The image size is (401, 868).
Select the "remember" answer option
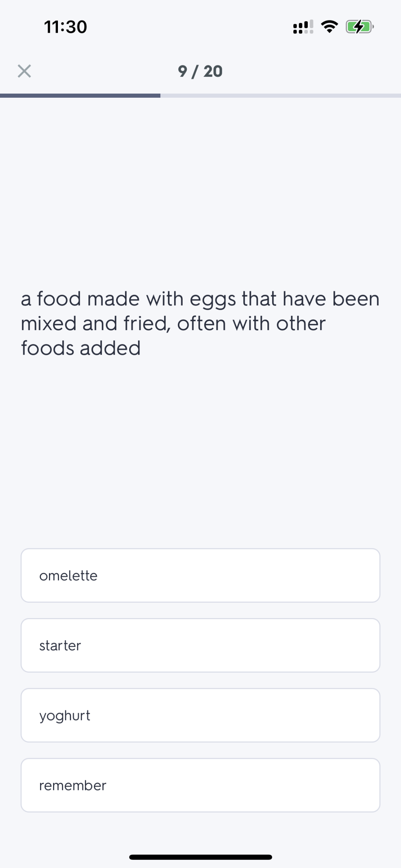point(200,785)
